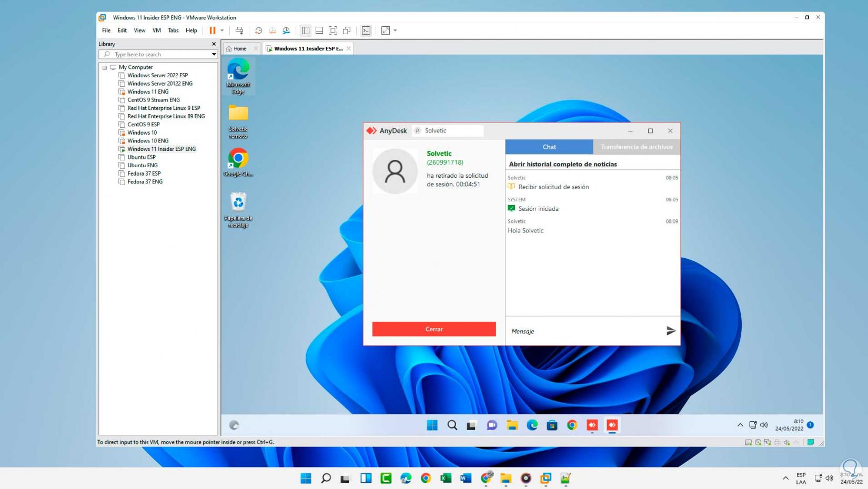Select Ubuntu ESP virtual machine
This screenshot has width=868, height=489.
point(142,157)
